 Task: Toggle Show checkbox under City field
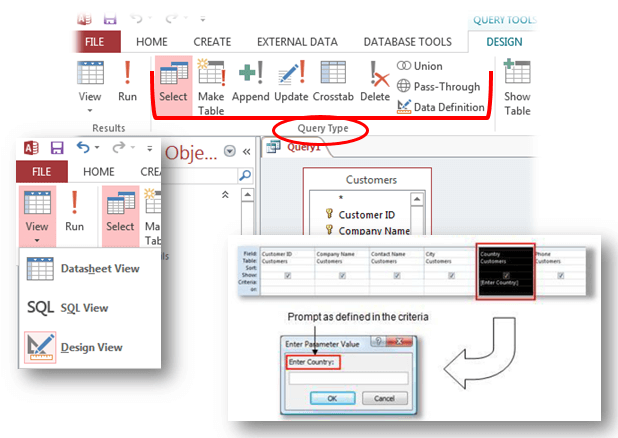pyautogui.click(x=451, y=275)
